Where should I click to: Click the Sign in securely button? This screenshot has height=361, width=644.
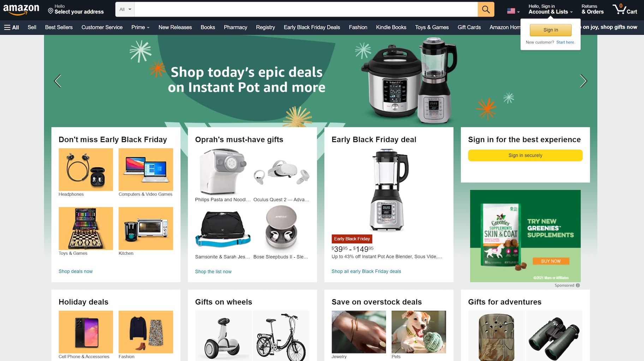click(x=525, y=155)
